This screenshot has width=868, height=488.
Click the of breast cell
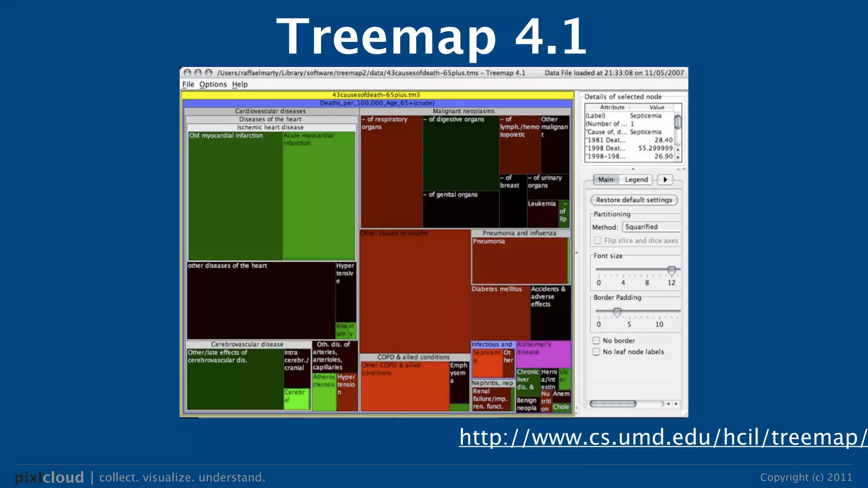(x=513, y=201)
